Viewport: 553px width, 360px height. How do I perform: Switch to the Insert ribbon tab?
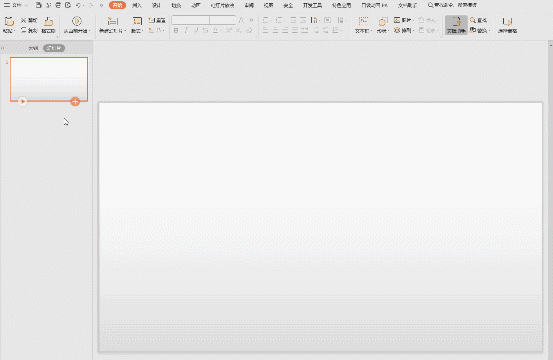tap(137, 5)
